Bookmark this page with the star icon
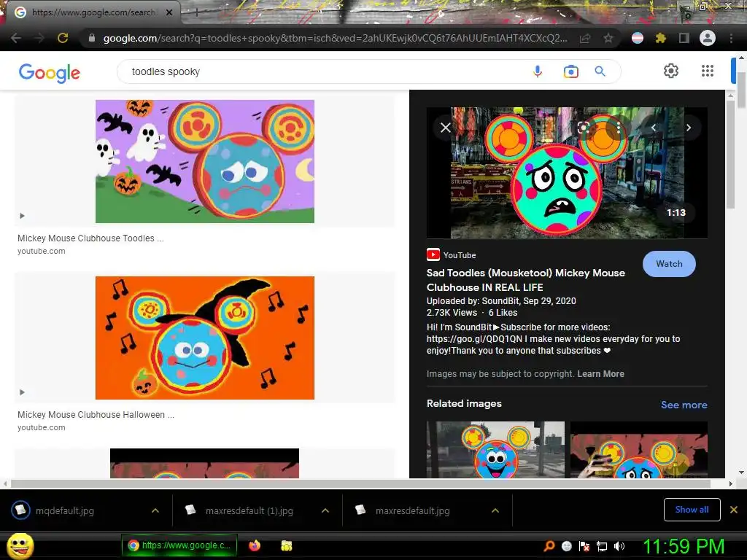The width and height of the screenshot is (747, 560). coord(608,39)
